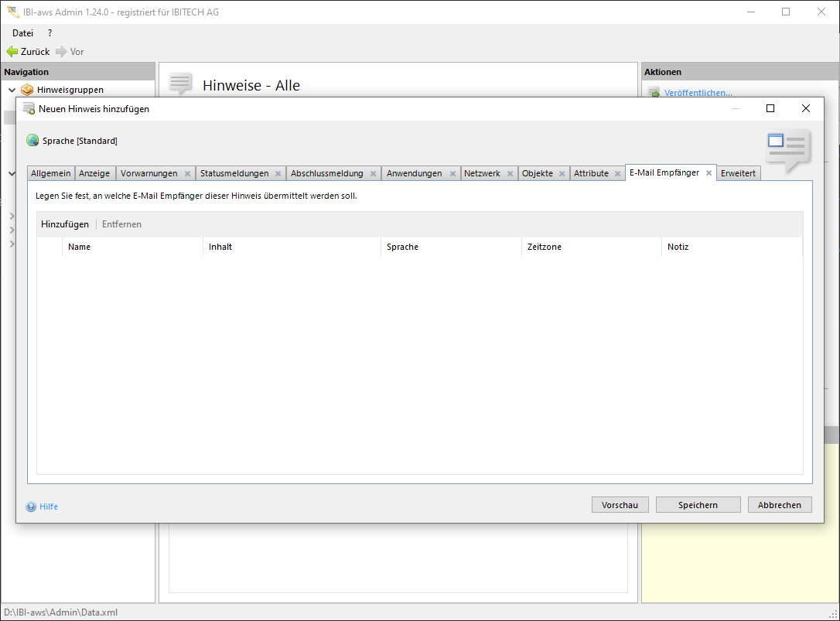Switch to the Erweitert tab
This screenshot has height=621, width=840.
click(738, 173)
